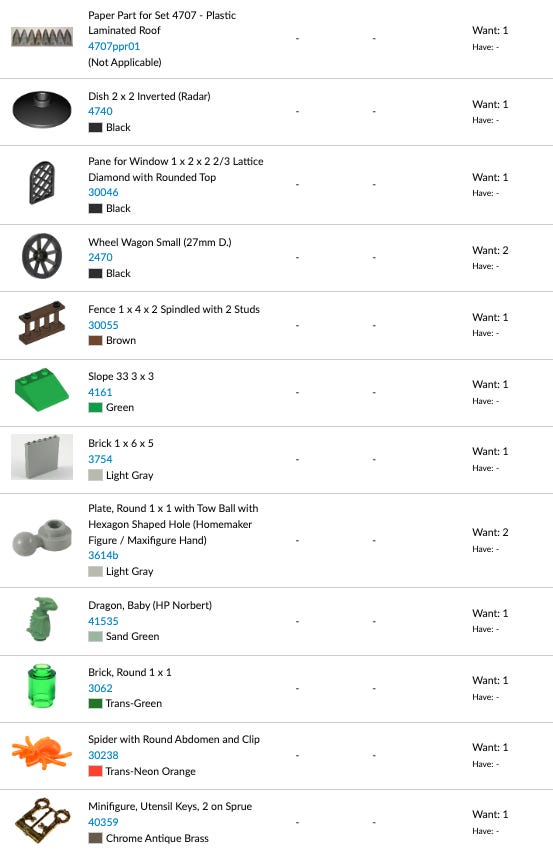The image size is (553, 853).
Task: Open the brown spindled fence image
Action: 42,323
